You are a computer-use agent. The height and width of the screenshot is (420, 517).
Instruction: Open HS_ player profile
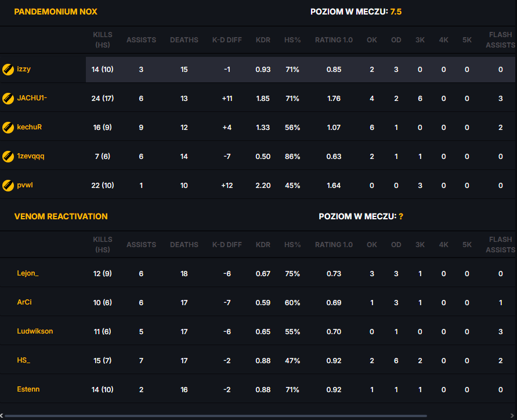tap(23, 360)
